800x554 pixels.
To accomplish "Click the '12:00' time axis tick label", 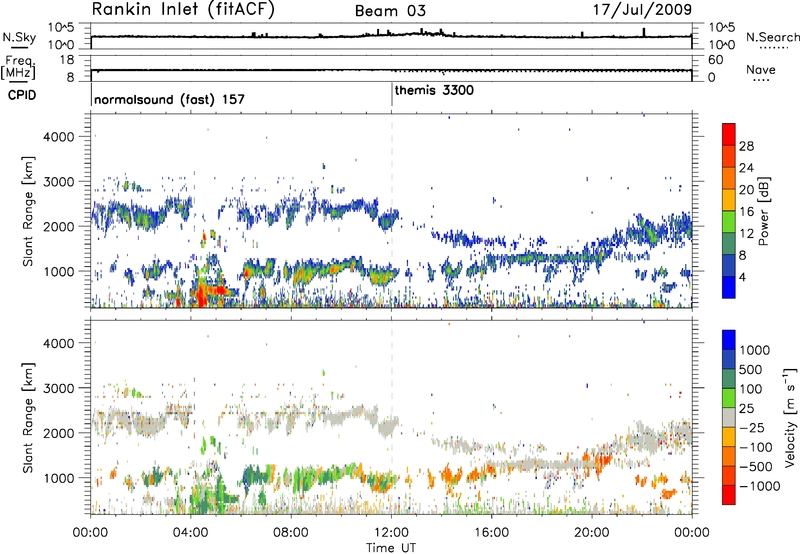I will [x=391, y=533].
